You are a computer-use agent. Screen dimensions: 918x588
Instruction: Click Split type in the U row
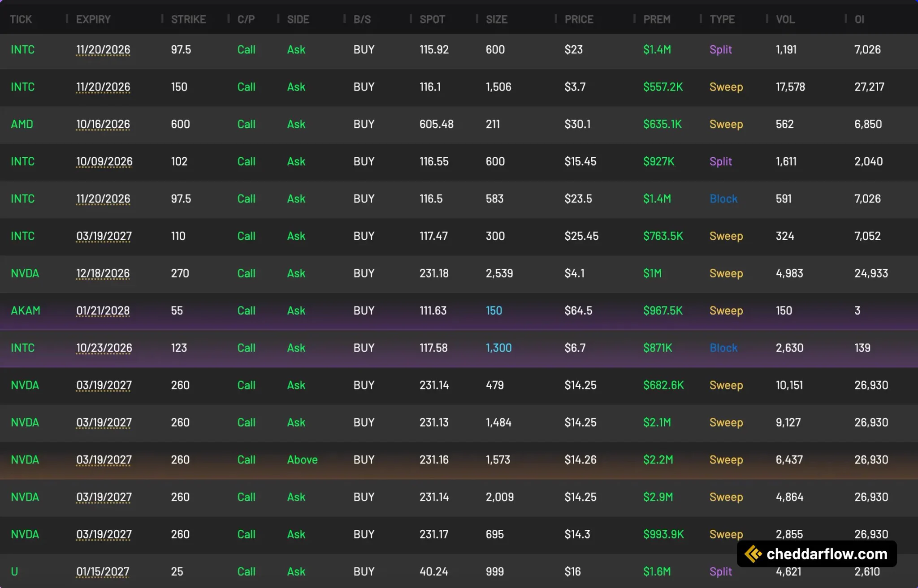pos(720,571)
